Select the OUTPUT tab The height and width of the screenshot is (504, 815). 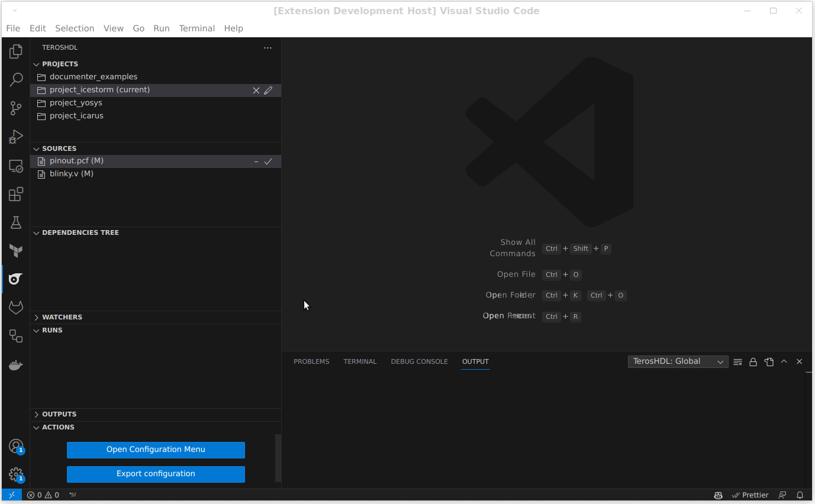pos(475,361)
